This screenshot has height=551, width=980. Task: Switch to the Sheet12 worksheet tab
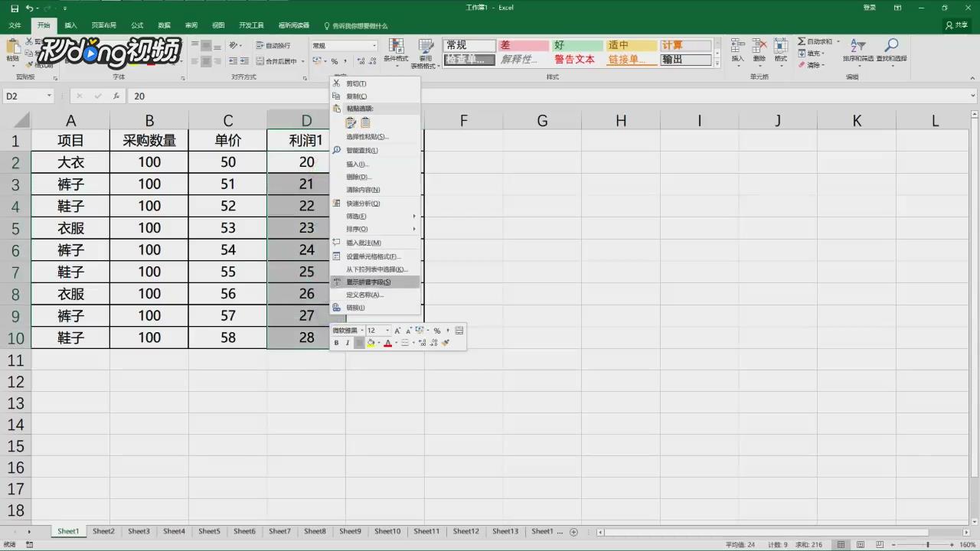click(x=465, y=531)
